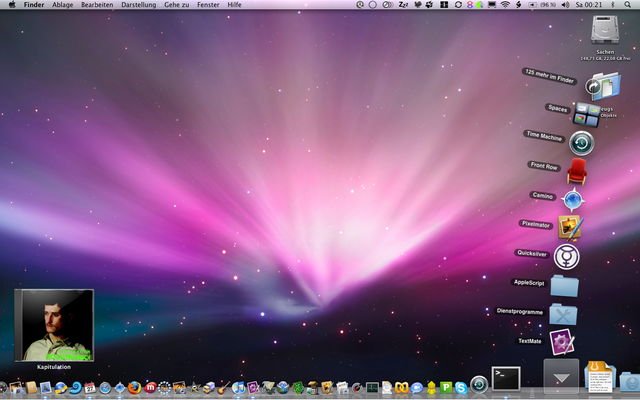Click the clock showing Sa 00:21
This screenshot has height=400, width=640.
589,4
